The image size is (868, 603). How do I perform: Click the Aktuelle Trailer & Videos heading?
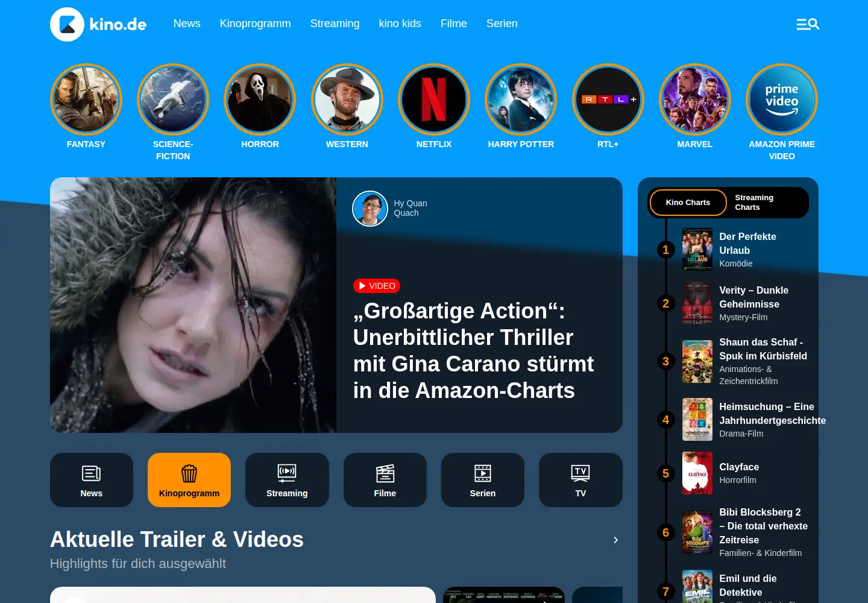177,540
